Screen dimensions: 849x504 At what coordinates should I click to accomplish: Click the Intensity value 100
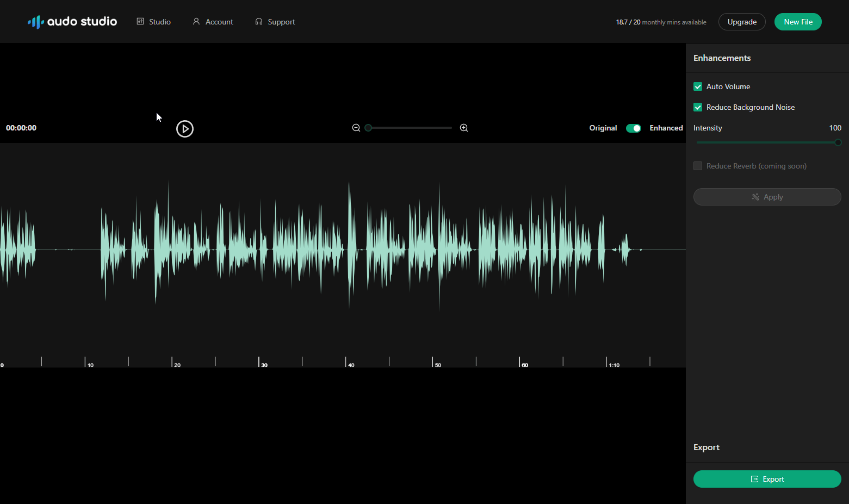pyautogui.click(x=835, y=128)
